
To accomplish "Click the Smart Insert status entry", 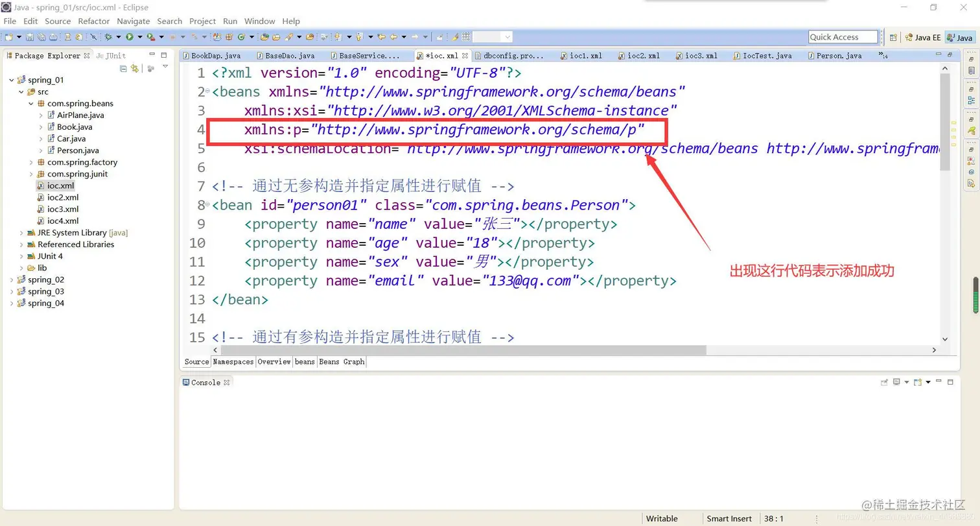I will pos(729,519).
